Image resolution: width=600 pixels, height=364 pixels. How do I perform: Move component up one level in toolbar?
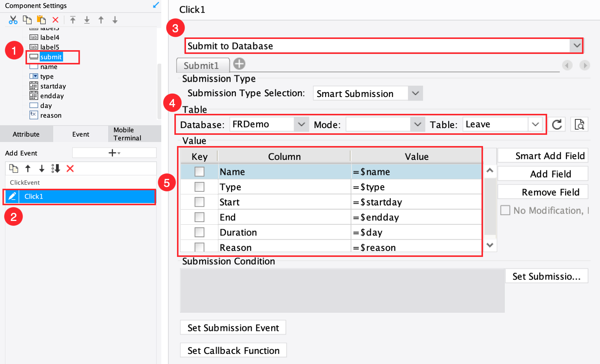click(x=101, y=20)
